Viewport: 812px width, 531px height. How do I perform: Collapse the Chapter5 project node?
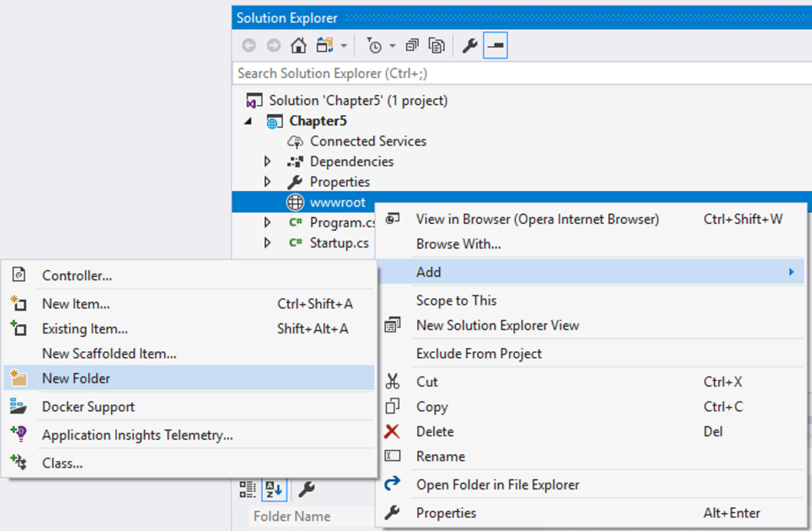point(248,121)
